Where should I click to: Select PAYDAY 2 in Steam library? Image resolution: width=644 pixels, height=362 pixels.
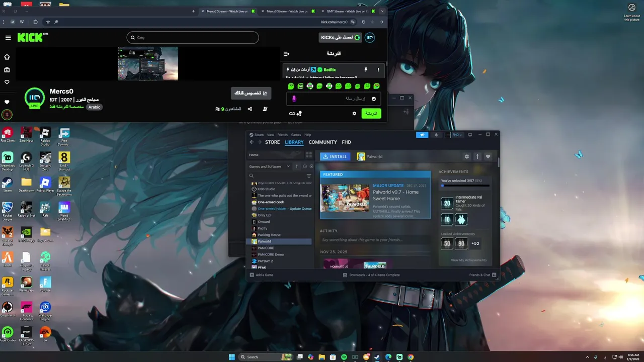pos(265,261)
